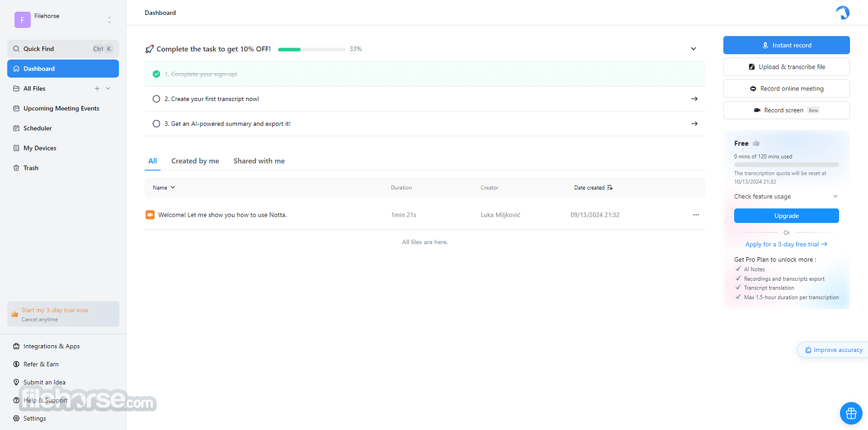Viewport: 868px width, 430px height.
Task: Open arrow for 'Get an AI-powered summary'
Action: tap(694, 123)
